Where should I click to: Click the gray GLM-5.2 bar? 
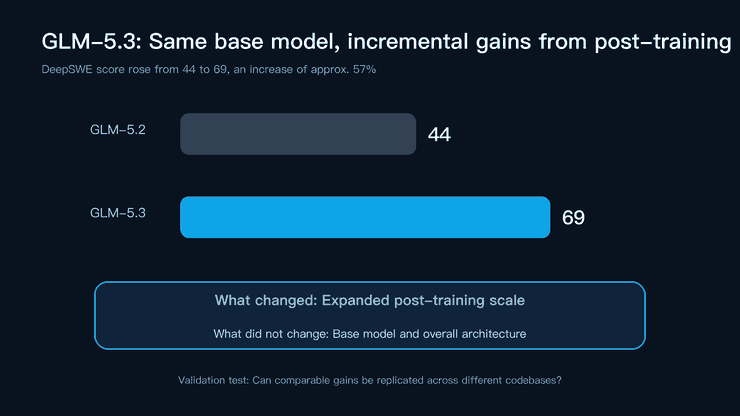(x=298, y=134)
